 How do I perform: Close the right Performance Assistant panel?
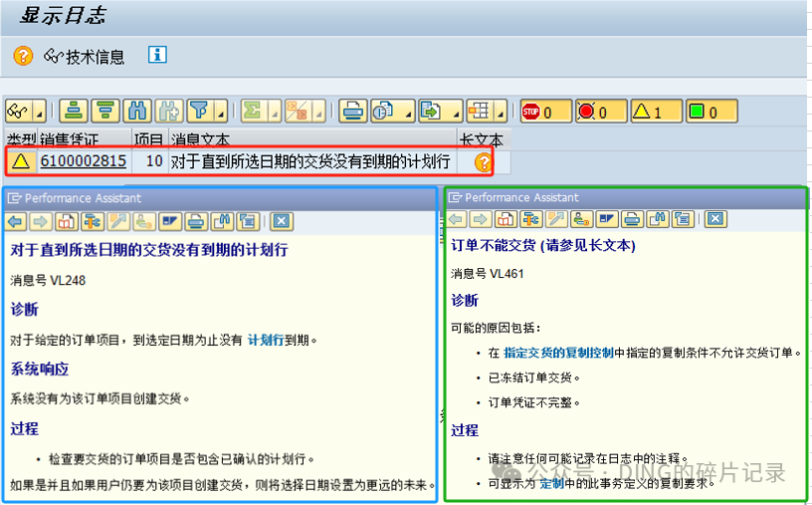click(715, 219)
